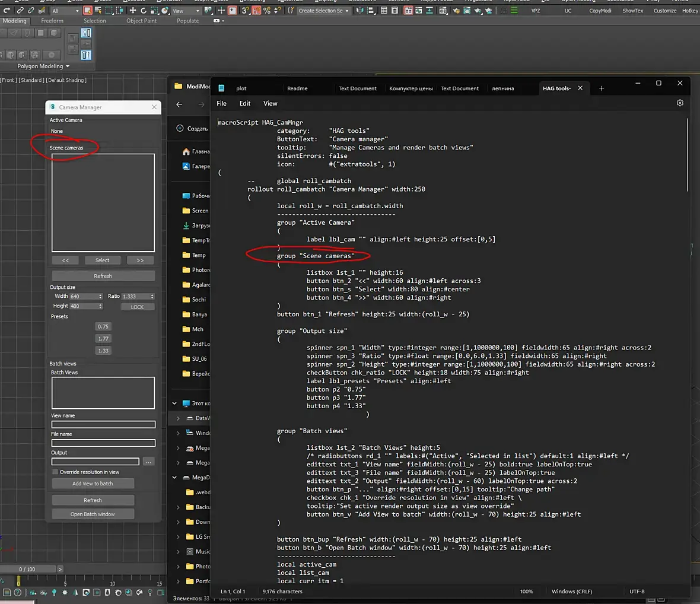Image resolution: width=700 pixels, height=604 pixels.
Task: Enable Override resolution in view checkbox
Action: point(55,472)
